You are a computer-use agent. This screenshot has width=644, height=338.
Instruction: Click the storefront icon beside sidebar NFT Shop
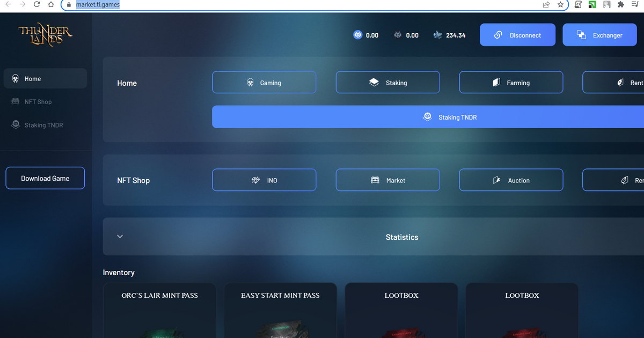15,101
